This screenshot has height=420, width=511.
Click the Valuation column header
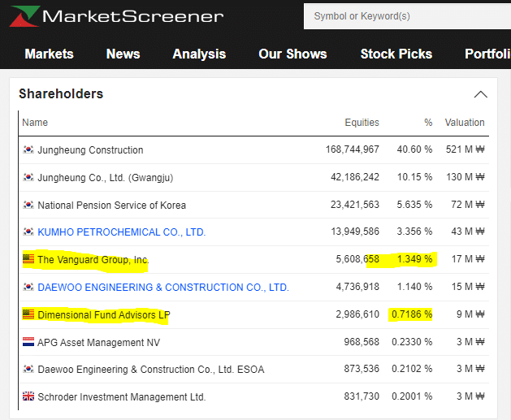point(465,123)
